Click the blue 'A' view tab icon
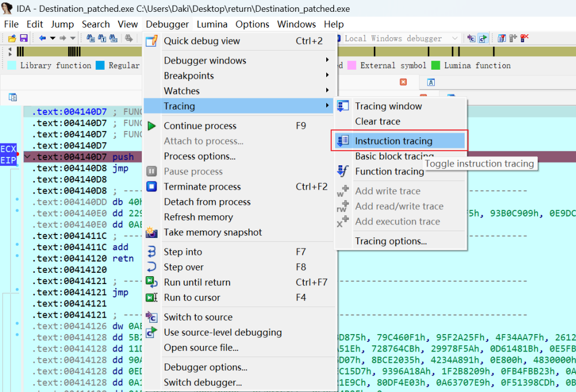 click(431, 82)
